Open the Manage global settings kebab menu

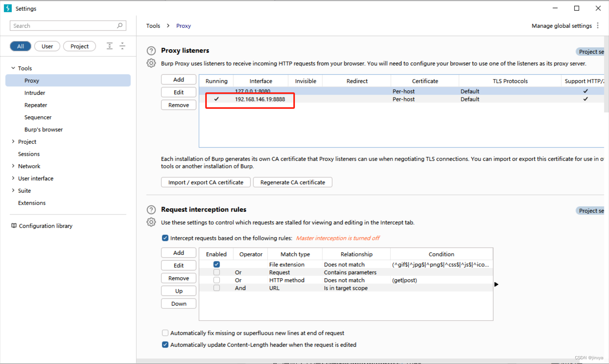[598, 25]
